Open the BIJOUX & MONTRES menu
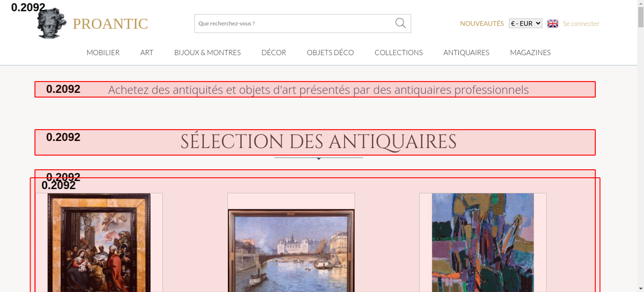Screen dimensions: 644x292 pos(207,52)
